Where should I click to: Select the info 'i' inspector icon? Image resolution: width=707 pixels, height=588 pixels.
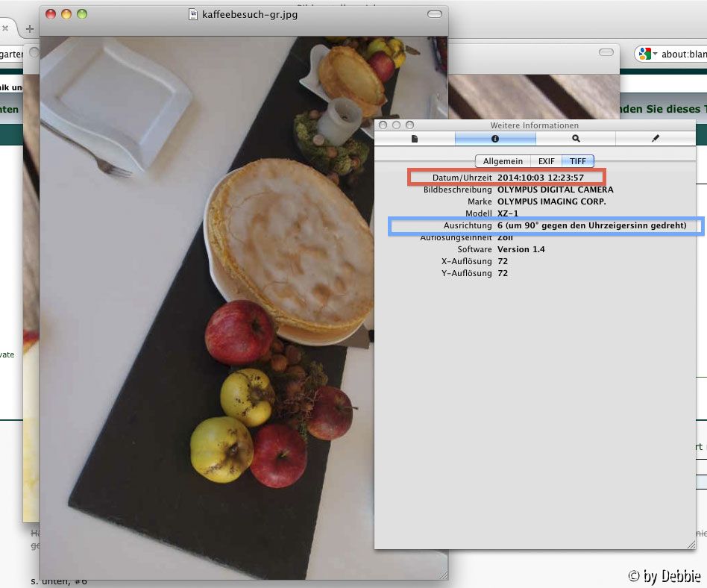point(495,139)
